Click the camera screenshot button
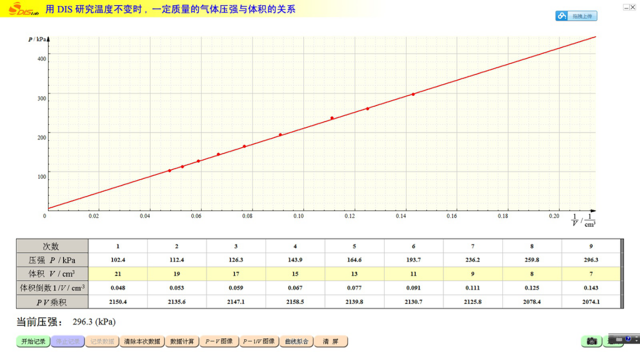This screenshot has width=640, height=360. pyautogui.click(x=591, y=341)
